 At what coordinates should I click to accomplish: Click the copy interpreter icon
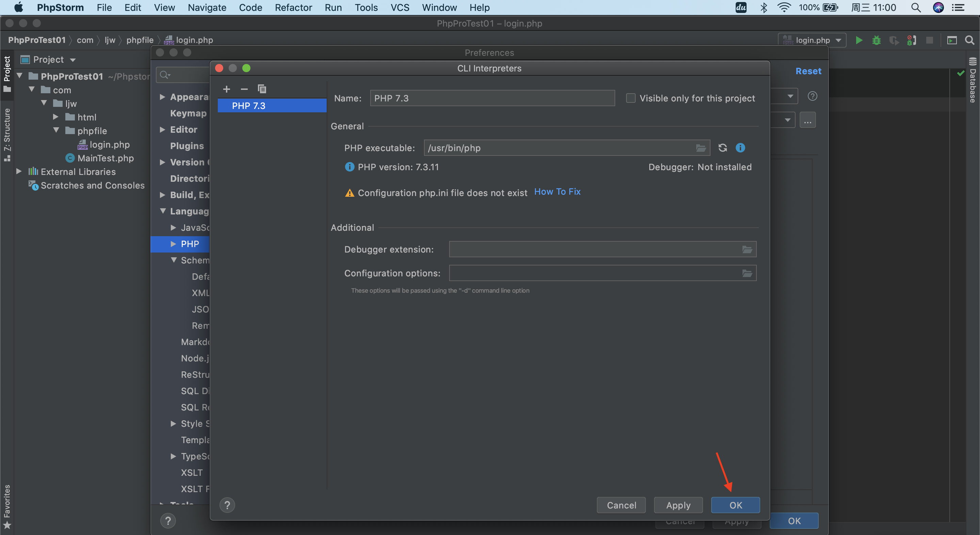[262, 89]
